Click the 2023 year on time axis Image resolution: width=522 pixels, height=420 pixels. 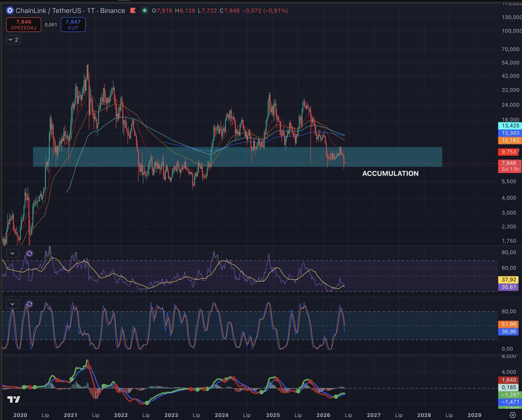click(x=171, y=415)
